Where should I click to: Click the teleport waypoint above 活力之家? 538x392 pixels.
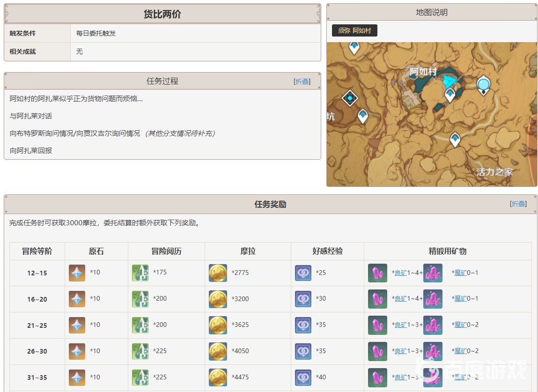(455, 140)
